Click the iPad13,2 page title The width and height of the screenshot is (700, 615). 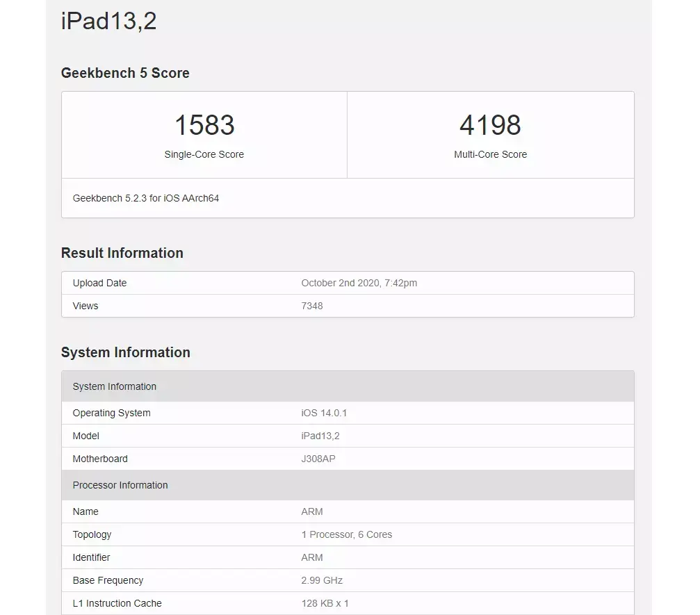108,21
